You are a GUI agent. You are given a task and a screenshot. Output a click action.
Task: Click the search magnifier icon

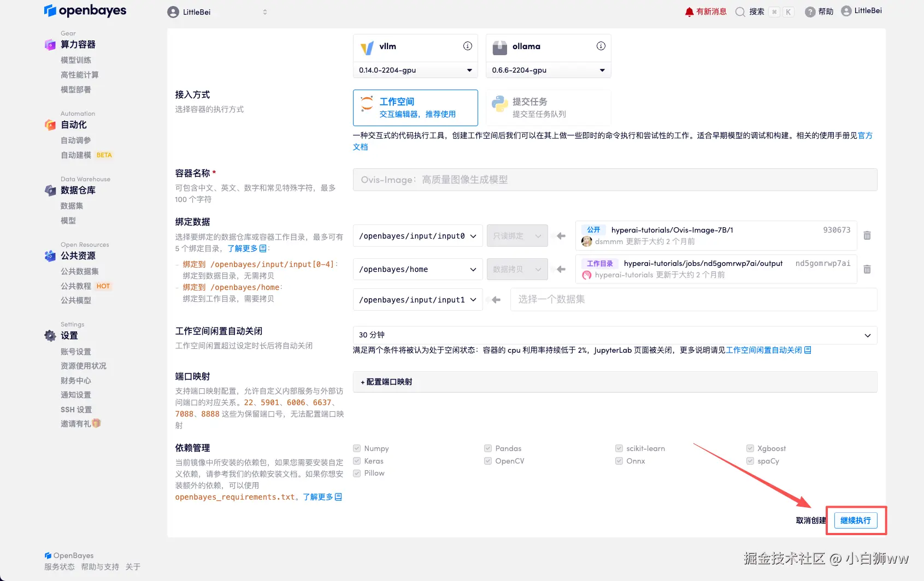[740, 12]
